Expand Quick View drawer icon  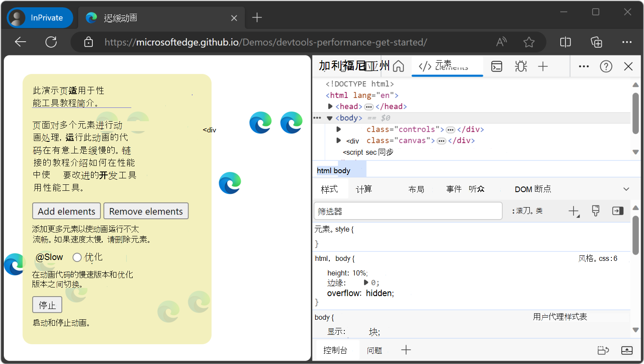click(627, 350)
